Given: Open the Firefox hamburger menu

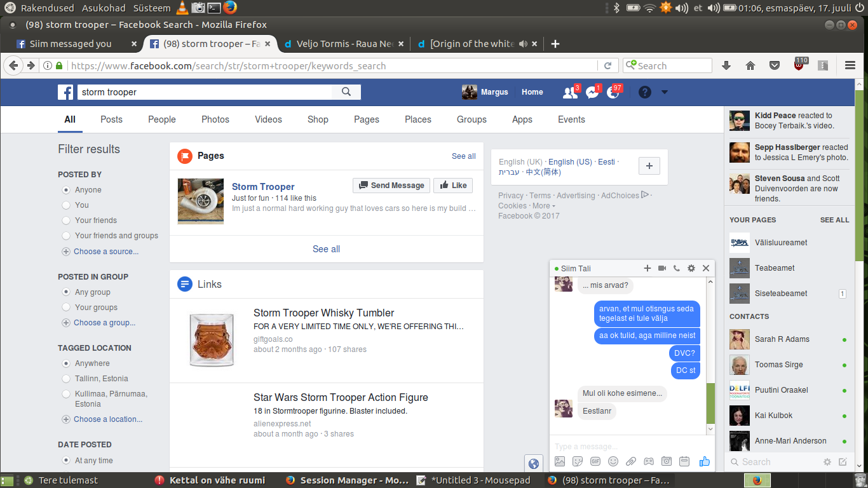Looking at the screenshot, I should click(x=850, y=65).
